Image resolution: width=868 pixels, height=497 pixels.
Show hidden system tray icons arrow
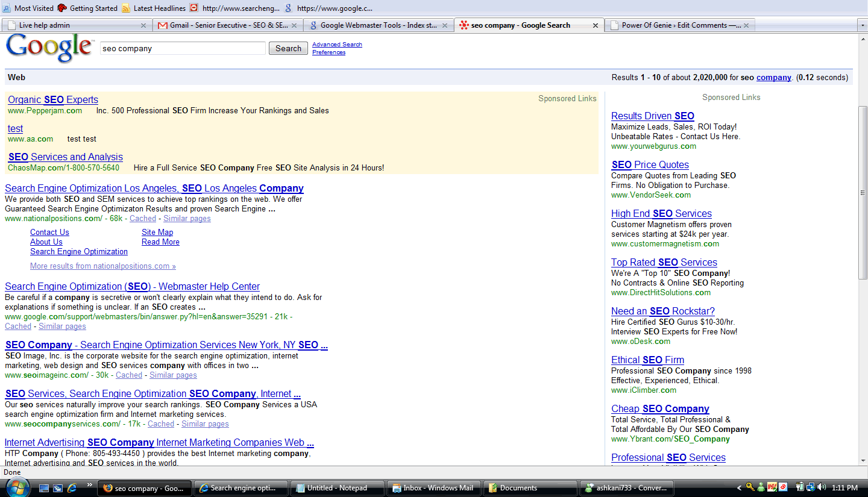739,488
